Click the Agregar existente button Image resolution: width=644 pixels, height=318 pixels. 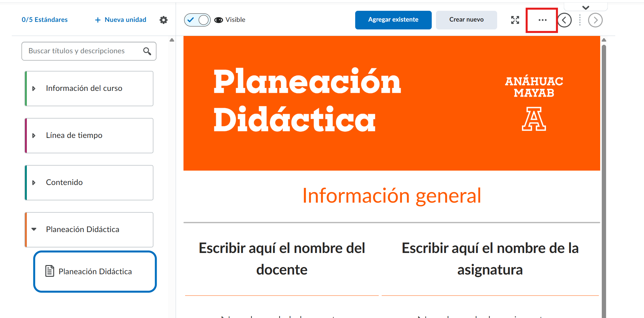[393, 20]
